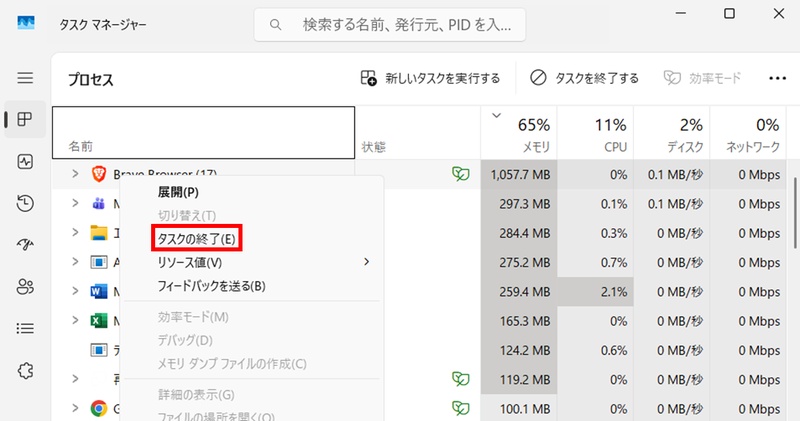The image size is (800, 421).
Task: Choose リソース値(V) from the context menu
Action: click(x=252, y=262)
